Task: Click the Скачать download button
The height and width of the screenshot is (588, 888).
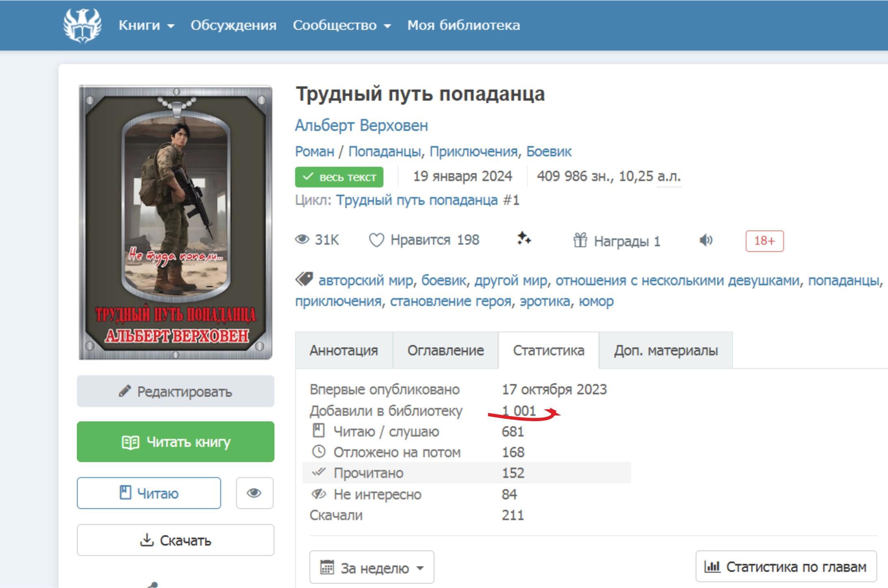Action: click(x=175, y=540)
